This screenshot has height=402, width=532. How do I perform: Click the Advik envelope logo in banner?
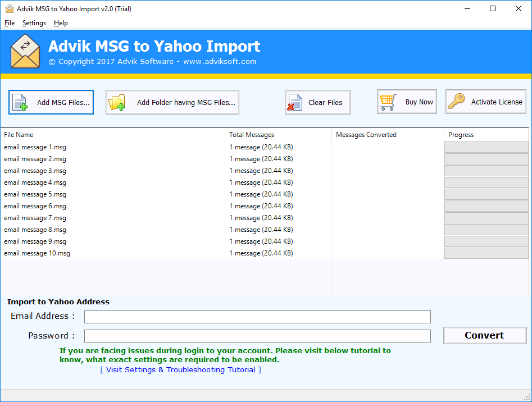coord(25,51)
